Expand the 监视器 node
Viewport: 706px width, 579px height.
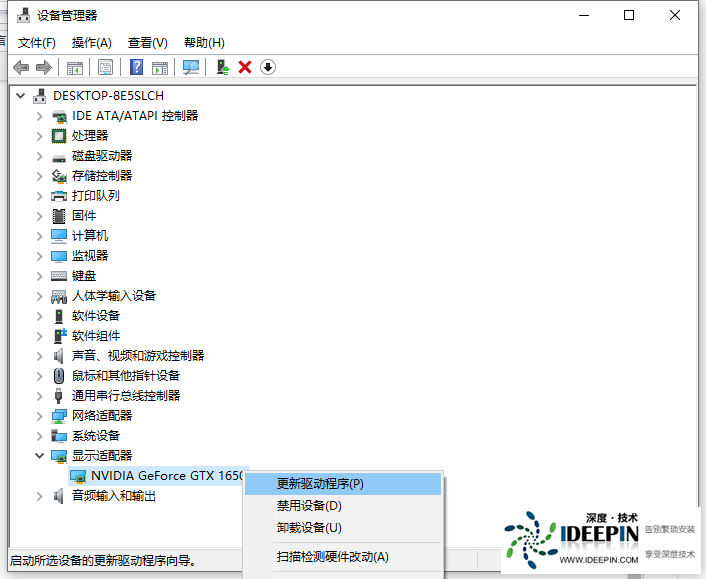pos(40,256)
